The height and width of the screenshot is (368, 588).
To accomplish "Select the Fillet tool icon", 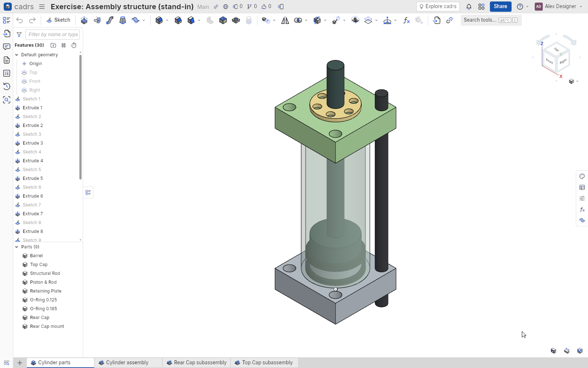I will tap(159, 20).
